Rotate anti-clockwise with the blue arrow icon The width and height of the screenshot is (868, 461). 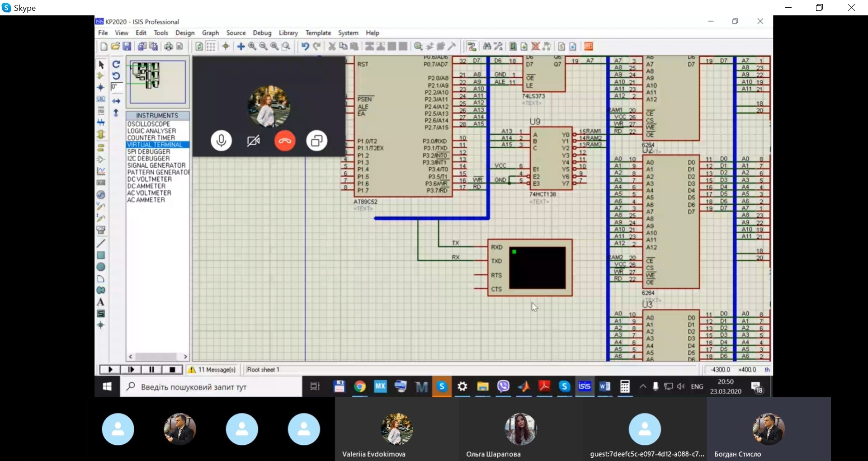(x=116, y=76)
